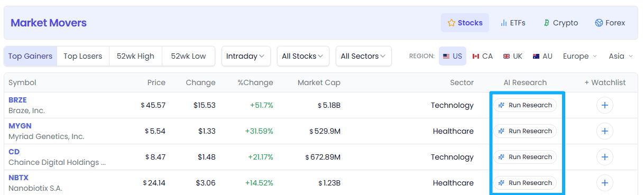Open the All Stocks filter dropdown
Viewport: 644px width, 195px height.
(x=303, y=56)
